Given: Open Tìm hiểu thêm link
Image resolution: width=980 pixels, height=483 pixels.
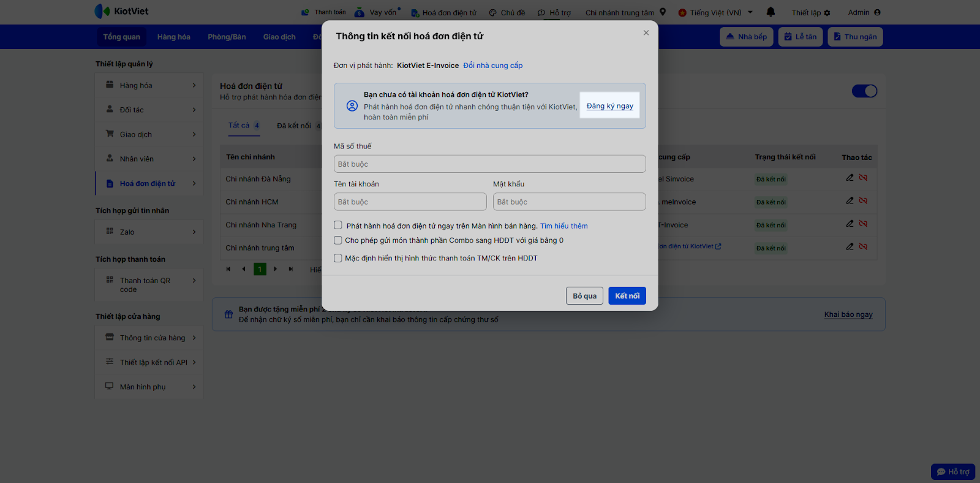Looking at the screenshot, I should click(564, 226).
